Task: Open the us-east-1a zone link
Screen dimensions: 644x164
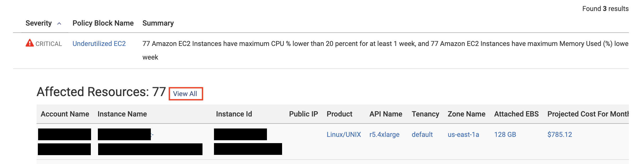Action: tap(463, 134)
